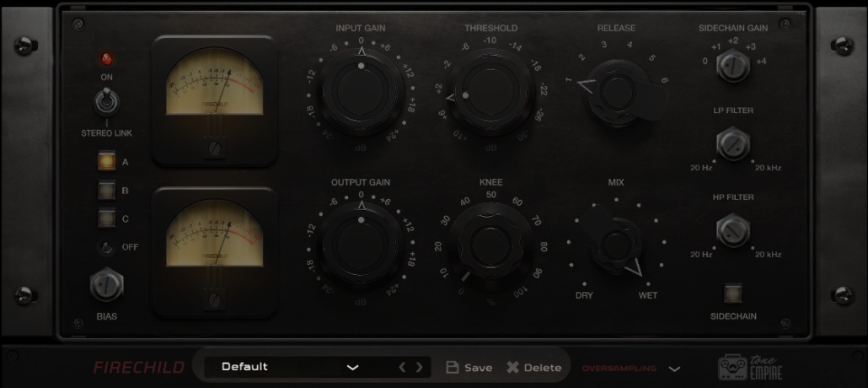The image size is (868, 388).
Task: Toggle the Stereo Link switch
Action: pos(106,103)
